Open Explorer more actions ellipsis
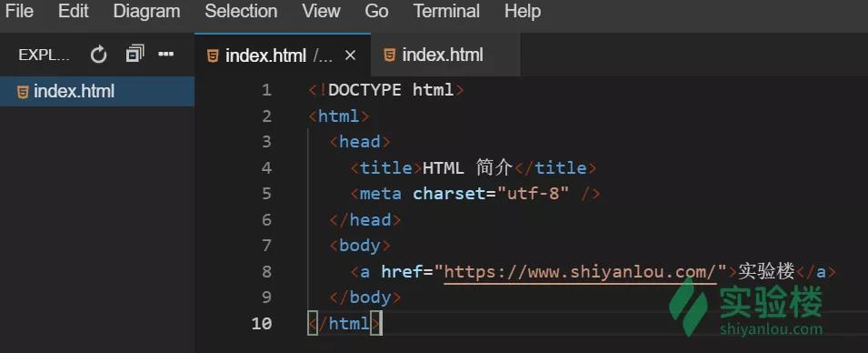Screen dimensions: 868x353 [166, 55]
